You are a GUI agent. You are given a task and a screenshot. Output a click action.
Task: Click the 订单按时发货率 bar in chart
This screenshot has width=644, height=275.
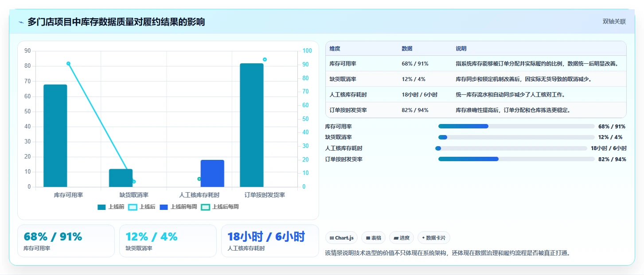[252, 125]
